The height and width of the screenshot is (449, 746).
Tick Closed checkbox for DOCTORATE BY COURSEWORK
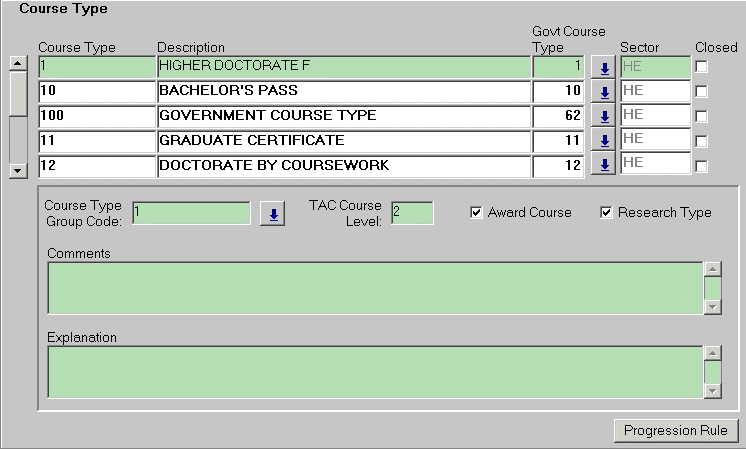[701, 165]
